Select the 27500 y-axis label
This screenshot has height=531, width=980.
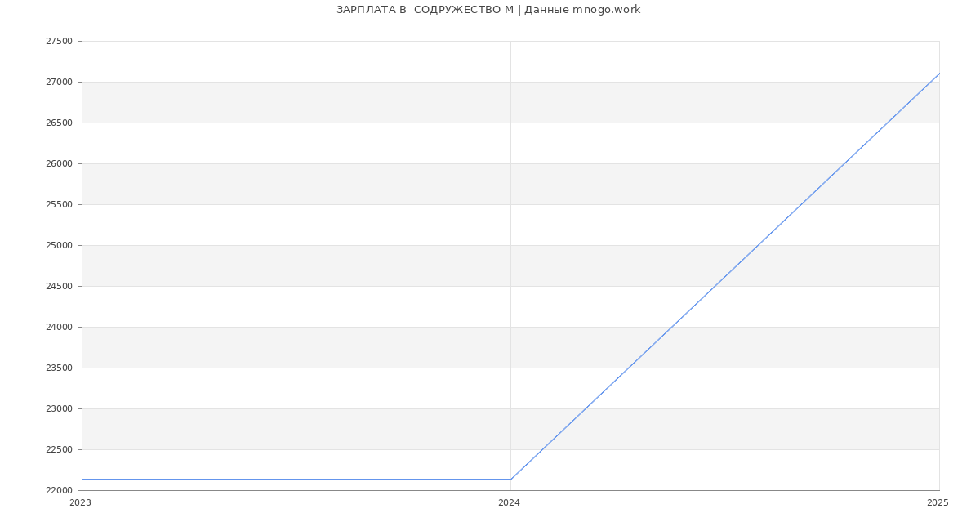[x=59, y=42]
